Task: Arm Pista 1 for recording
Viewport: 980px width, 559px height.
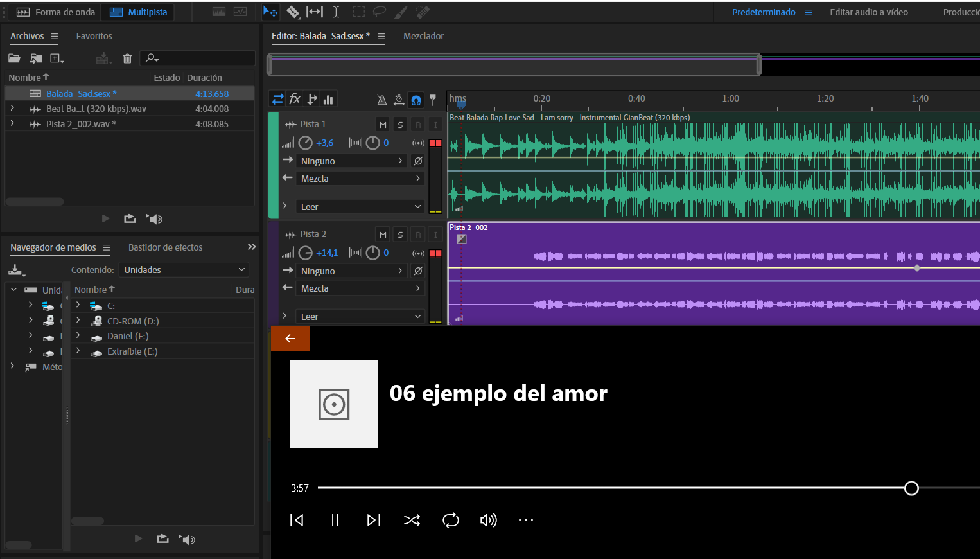Action: (x=418, y=125)
